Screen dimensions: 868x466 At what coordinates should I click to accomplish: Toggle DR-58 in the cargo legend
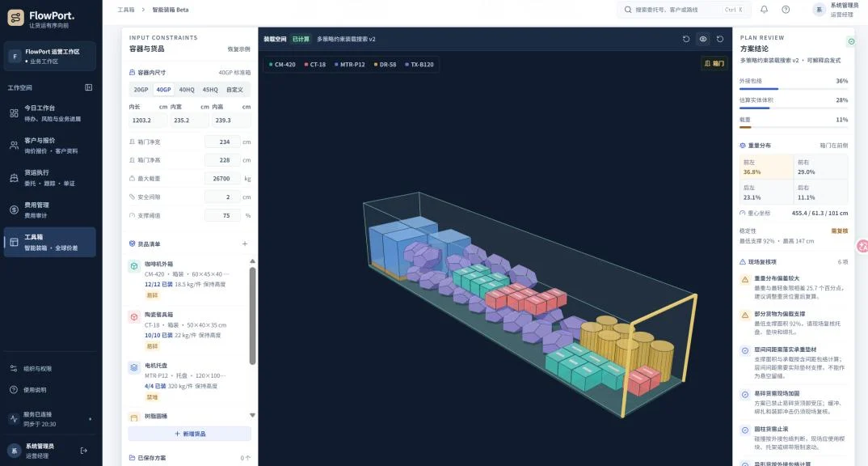(386, 64)
